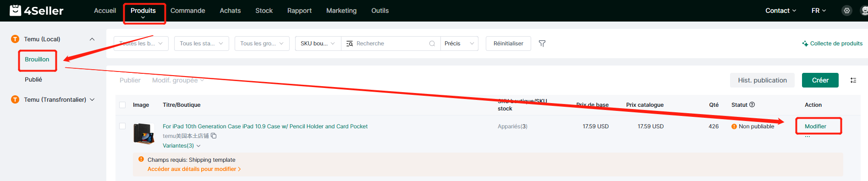Toggle the select-all header checkbox
This screenshot has width=868, height=181.
[x=122, y=105]
